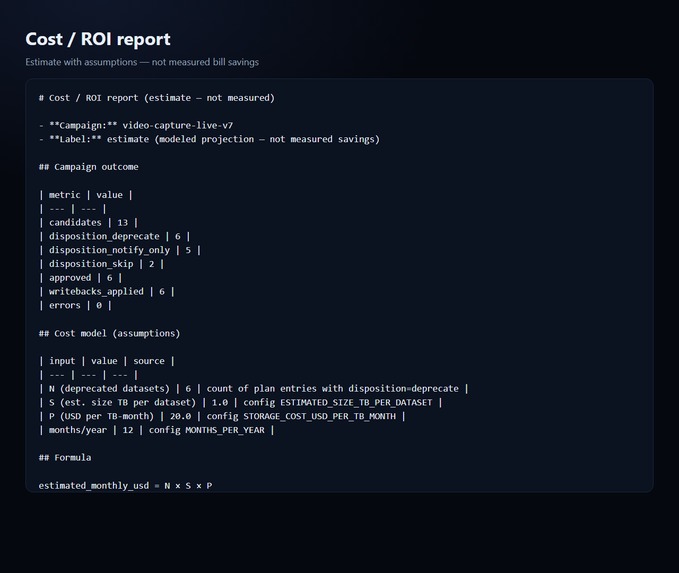Click the "## Cost model (assumptions)" heading

coord(110,333)
